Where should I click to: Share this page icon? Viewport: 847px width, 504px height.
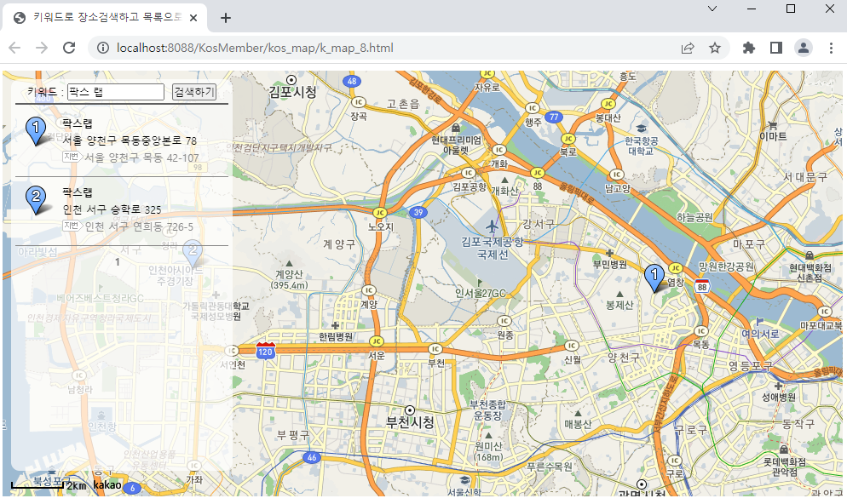(x=688, y=48)
